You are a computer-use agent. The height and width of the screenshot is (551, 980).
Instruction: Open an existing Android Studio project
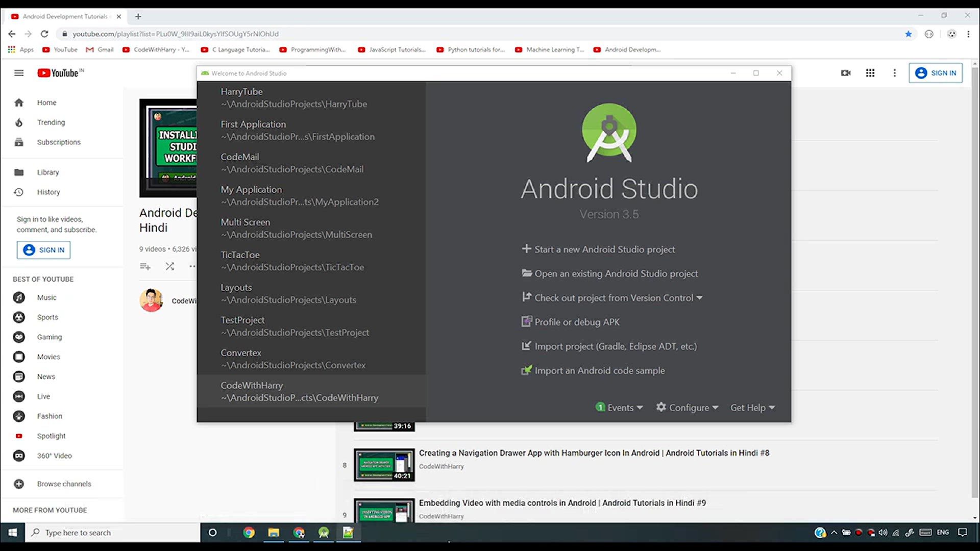pos(609,273)
